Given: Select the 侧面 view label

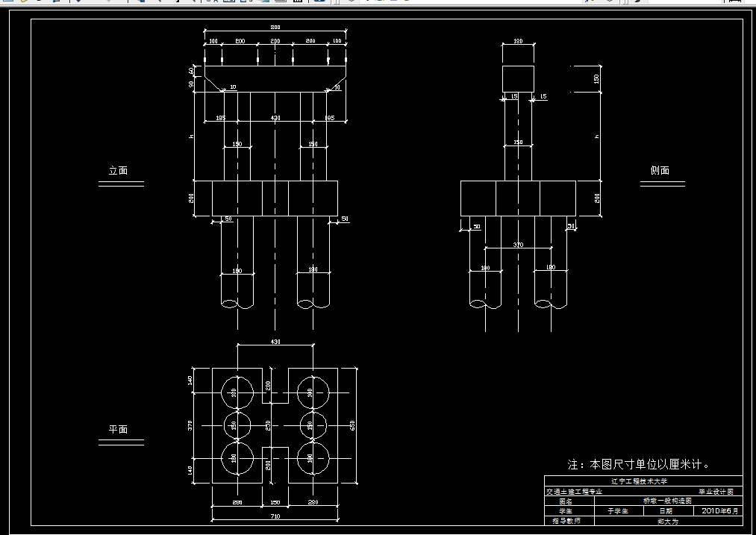Looking at the screenshot, I should (x=660, y=170).
